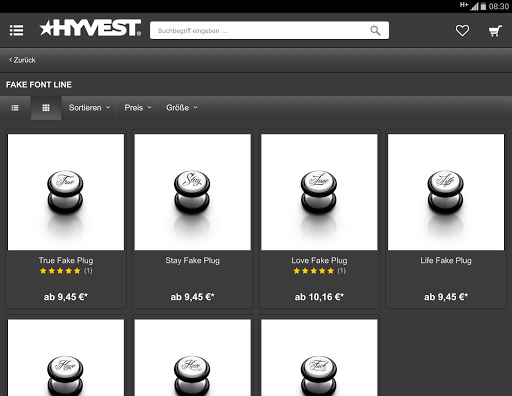Image resolution: width=512 pixels, height=396 pixels.
Task: Go back via Zurück link
Action: tap(22, 60)
